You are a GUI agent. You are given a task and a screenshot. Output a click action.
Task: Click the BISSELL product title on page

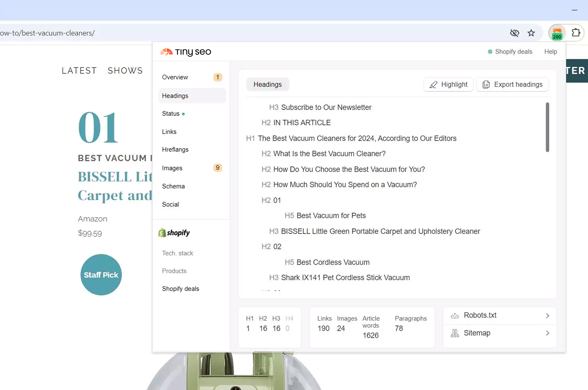pos(115,186)
